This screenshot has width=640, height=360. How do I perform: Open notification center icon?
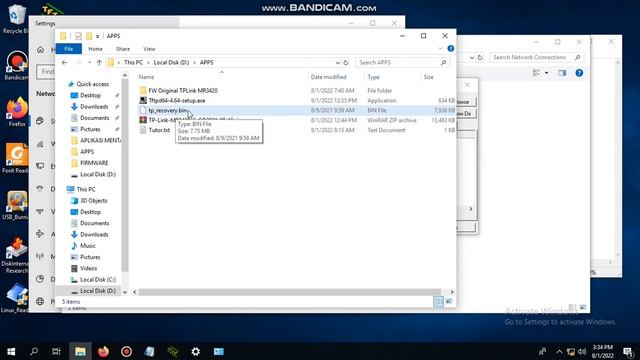pyautogui.click(x=628, y=351)
